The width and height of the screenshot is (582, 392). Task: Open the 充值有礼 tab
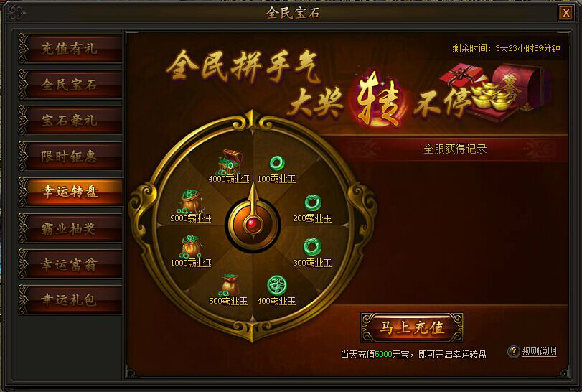tap(70, 49)
